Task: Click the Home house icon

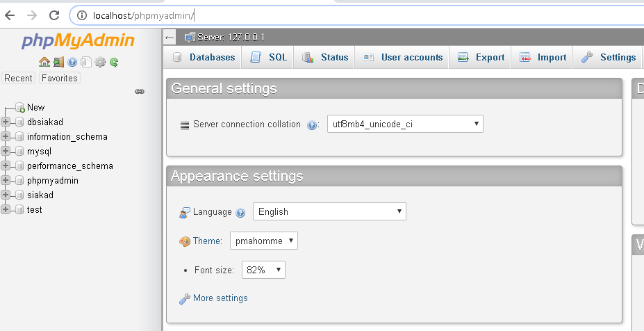Action: click(x=44, y=62)
